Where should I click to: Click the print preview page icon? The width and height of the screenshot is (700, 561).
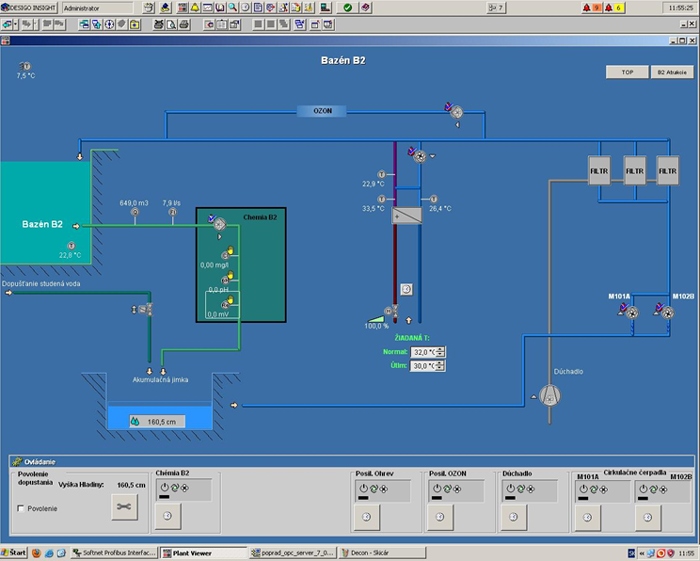pos(171,25)
